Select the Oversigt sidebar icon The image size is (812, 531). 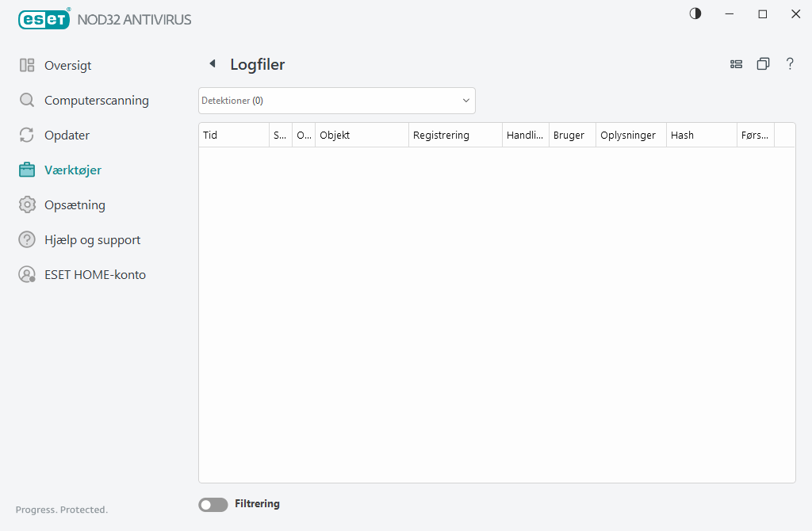[x=27, y=65]
